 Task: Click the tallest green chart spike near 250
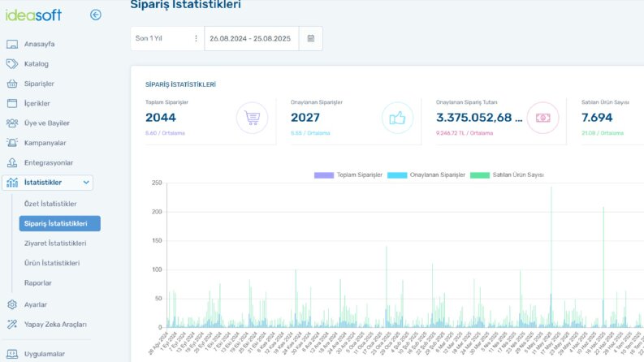pos(551,257)
